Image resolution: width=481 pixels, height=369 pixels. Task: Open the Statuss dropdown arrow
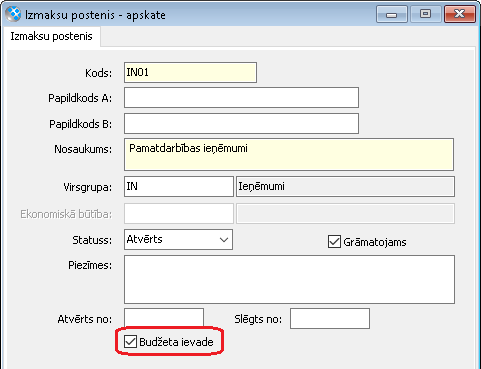[x=224, y=240]
